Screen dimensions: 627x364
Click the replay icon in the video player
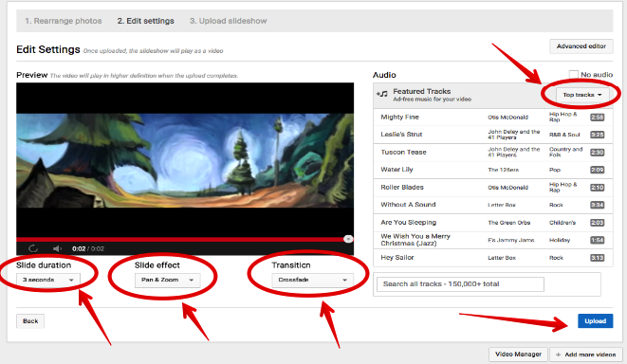click(33, 248)
